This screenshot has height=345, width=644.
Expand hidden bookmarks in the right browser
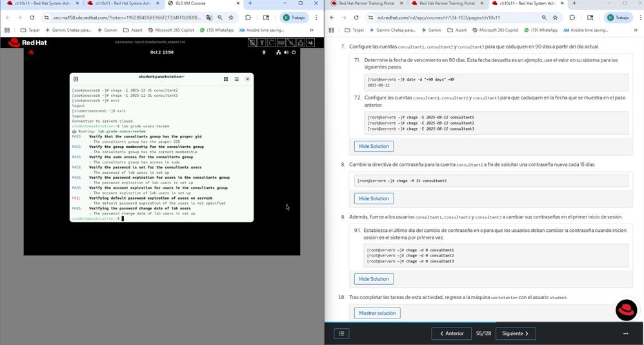click(x=634, y=30)
